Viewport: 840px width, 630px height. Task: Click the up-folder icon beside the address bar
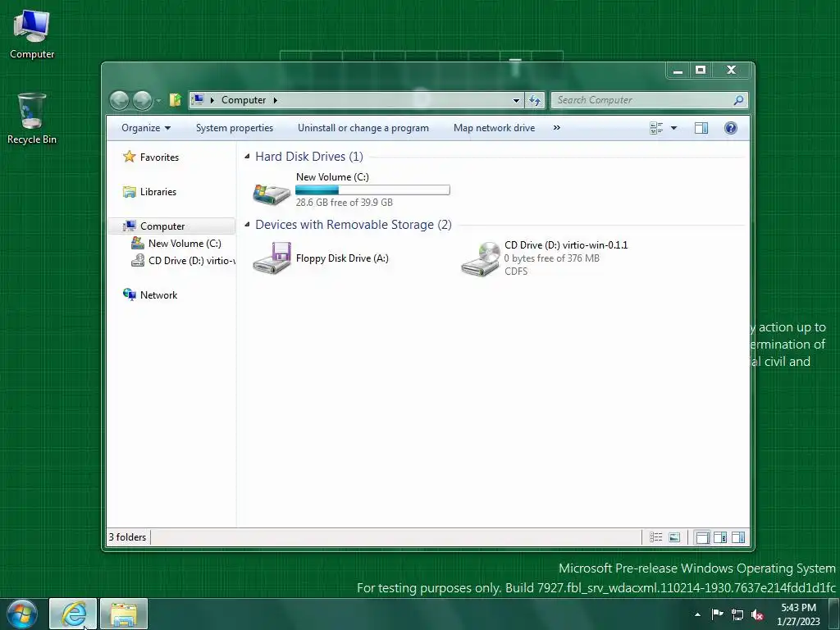tap(176, 99)
